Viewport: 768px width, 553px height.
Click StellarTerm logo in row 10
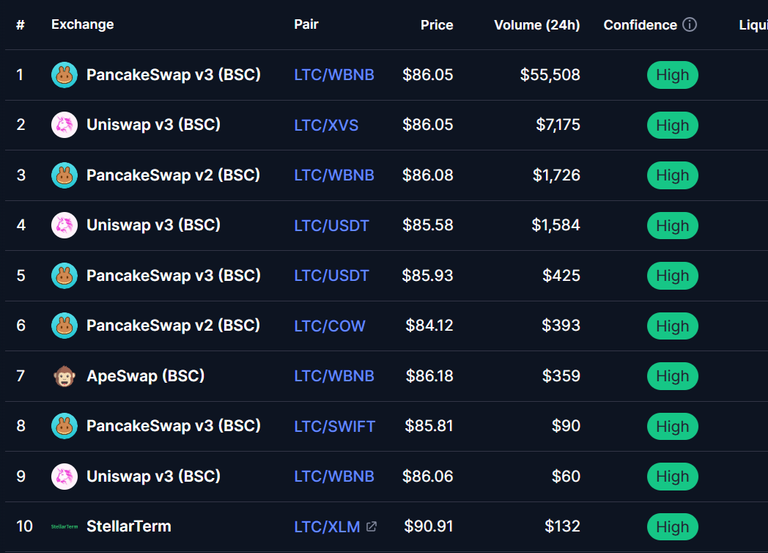(64, 527)
